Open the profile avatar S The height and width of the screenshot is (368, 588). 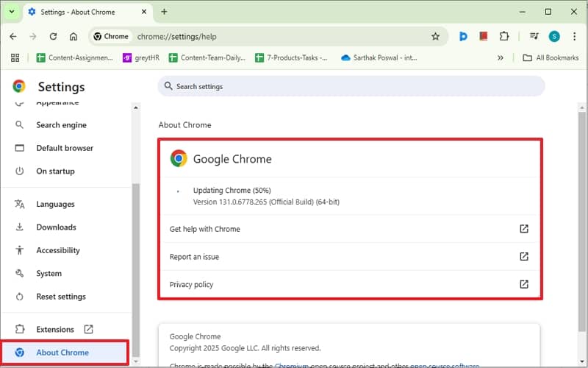(x=554, y=36)
